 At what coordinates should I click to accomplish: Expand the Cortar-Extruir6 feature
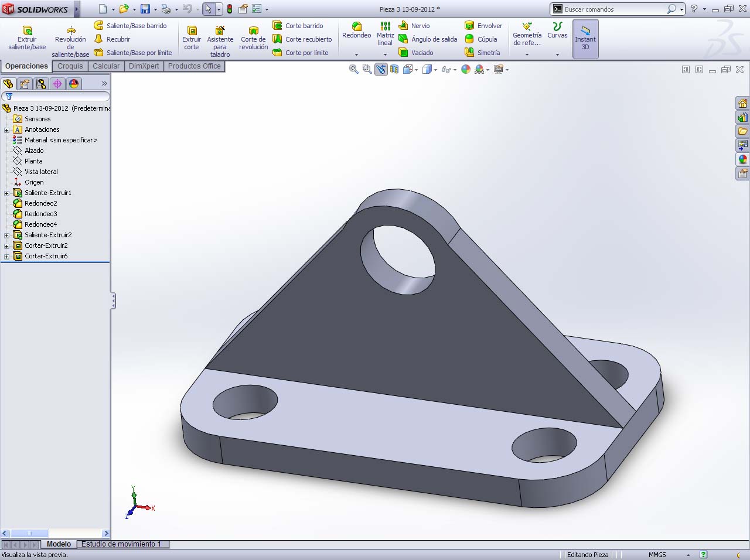tap(6, 257)
